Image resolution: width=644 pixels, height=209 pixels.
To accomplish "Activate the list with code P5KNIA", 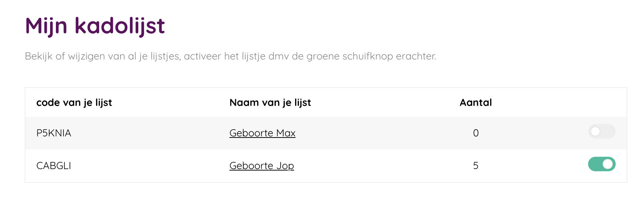I will [x=602, y=131].
